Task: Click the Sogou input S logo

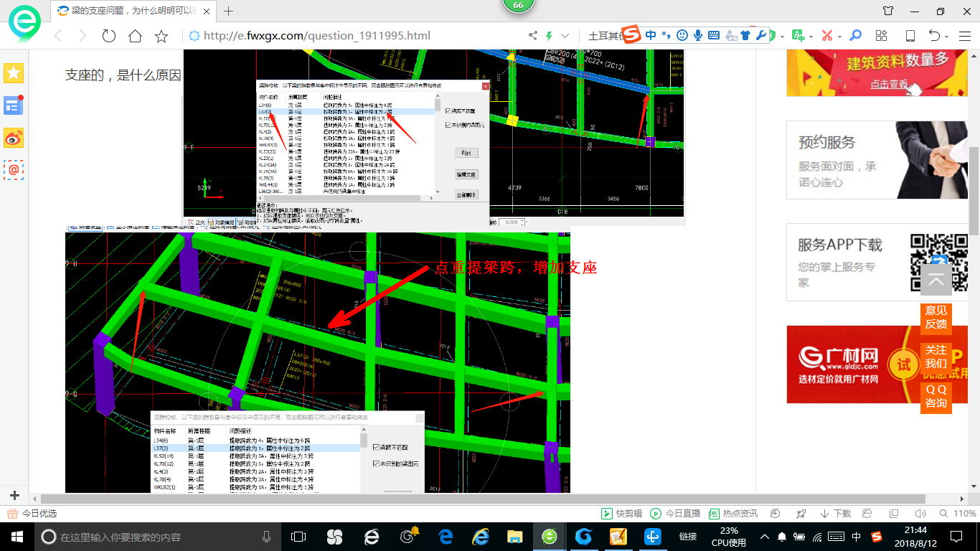Action: click(630, 34)
